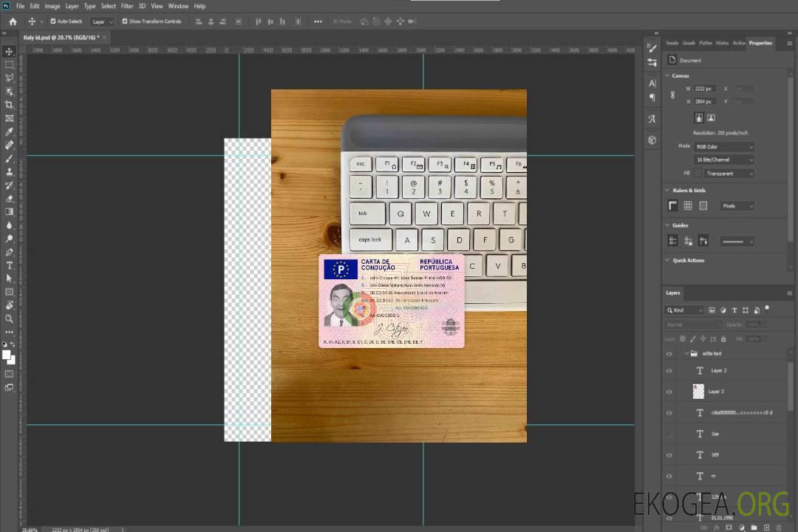The width and height of the screenshot is (798, 532).
Task: Open the Pixels ruler units dropdown
Action: (737, 205)
